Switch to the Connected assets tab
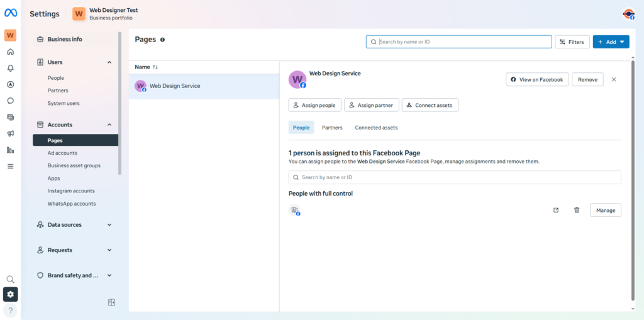Screen dimensions: 644x320 pyautogui.click(x=376, y=128)
